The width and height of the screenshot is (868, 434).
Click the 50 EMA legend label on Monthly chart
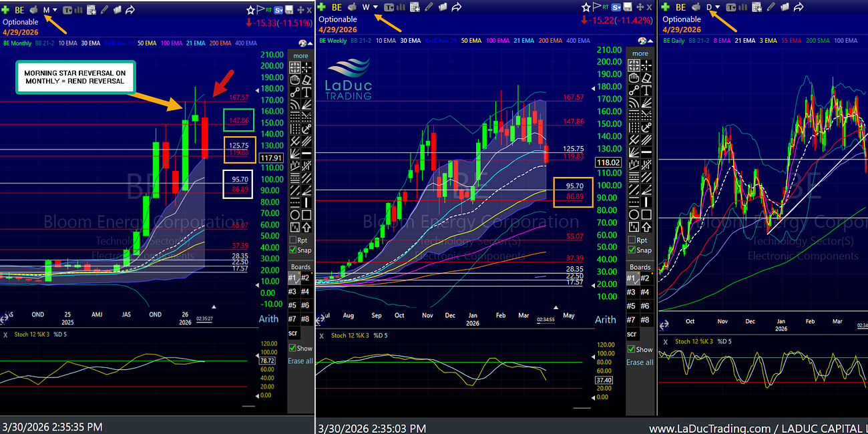point(147,43)
